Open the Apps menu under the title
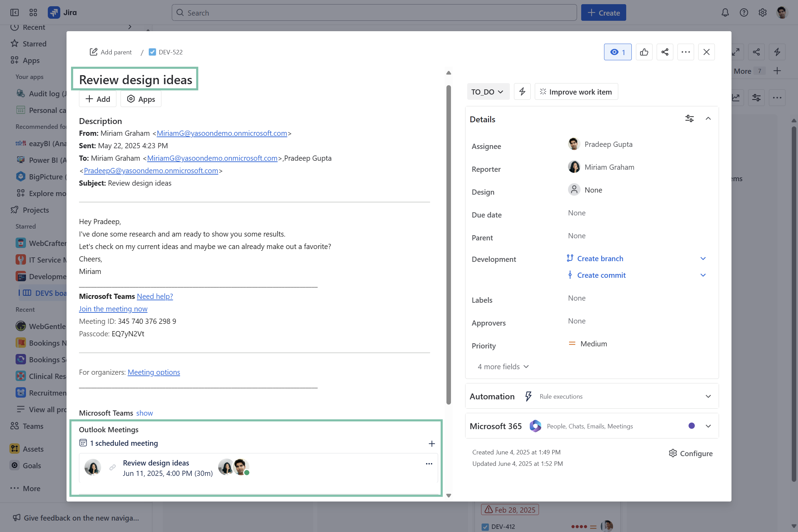 point(141,99)
